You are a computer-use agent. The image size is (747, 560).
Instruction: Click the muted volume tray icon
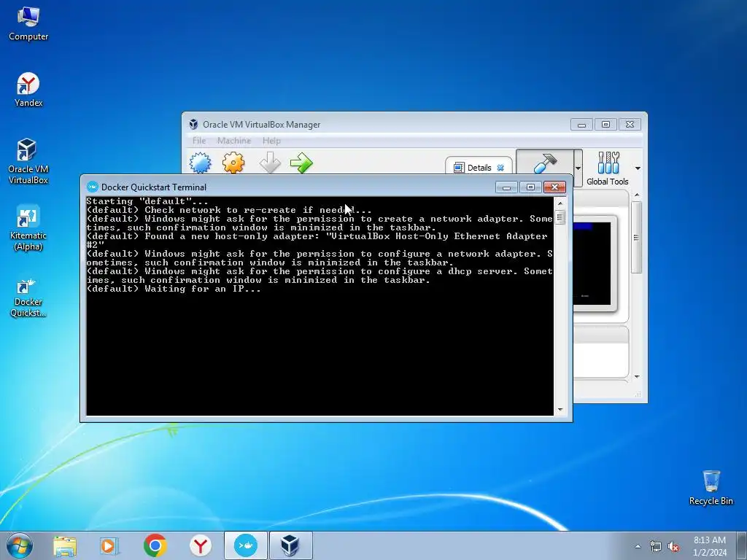(x=673, y=547)
